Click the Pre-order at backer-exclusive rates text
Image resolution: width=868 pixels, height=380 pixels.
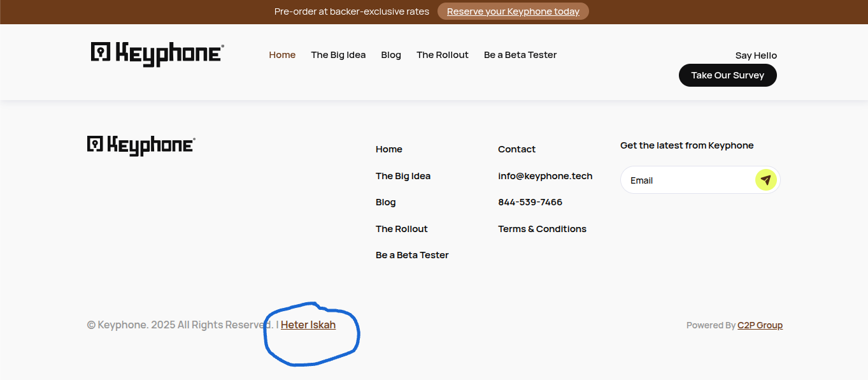point(352,11)
